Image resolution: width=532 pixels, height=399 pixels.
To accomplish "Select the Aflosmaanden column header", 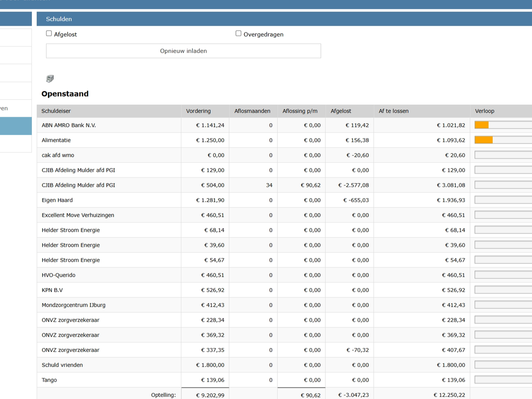I will coord(252,111).
